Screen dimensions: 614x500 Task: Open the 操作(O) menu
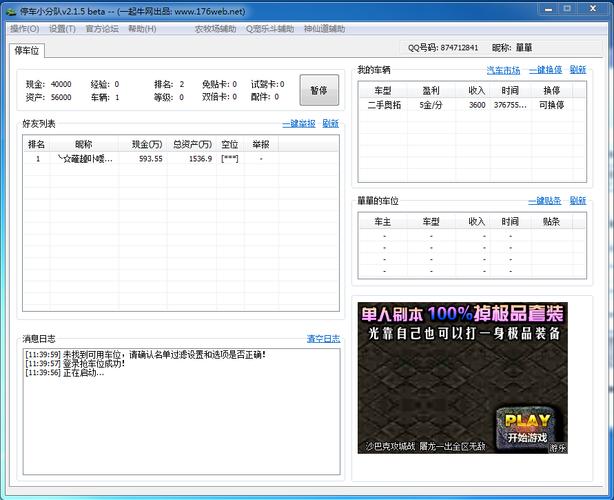click(25, 29)
